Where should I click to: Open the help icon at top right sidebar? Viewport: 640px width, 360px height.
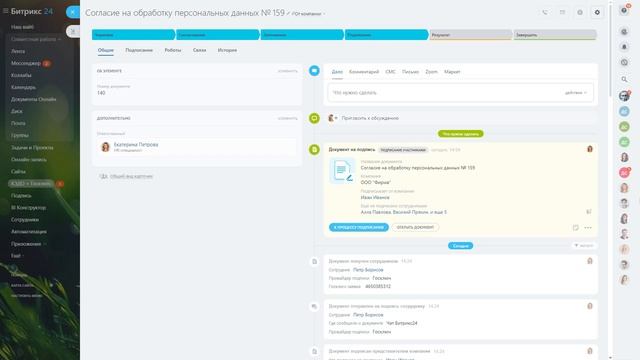624,11
